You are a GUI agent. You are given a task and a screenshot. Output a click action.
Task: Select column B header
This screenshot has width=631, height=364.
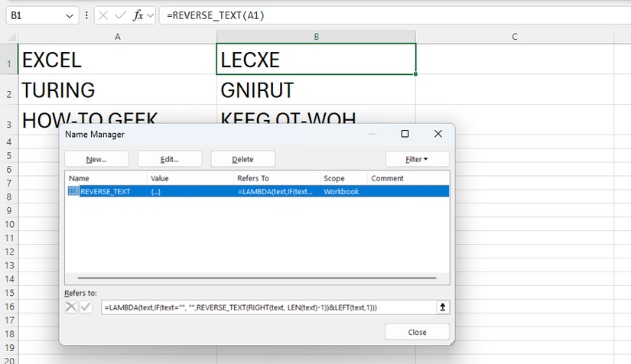pyautogui.click(x=317, y=37)
